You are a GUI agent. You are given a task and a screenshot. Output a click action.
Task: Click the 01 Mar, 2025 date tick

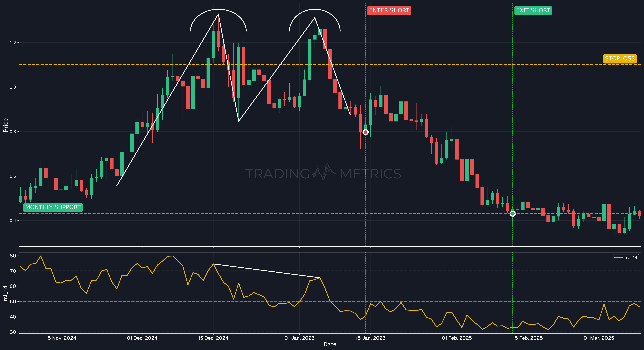pyautogui.click(x=599, y=338)
